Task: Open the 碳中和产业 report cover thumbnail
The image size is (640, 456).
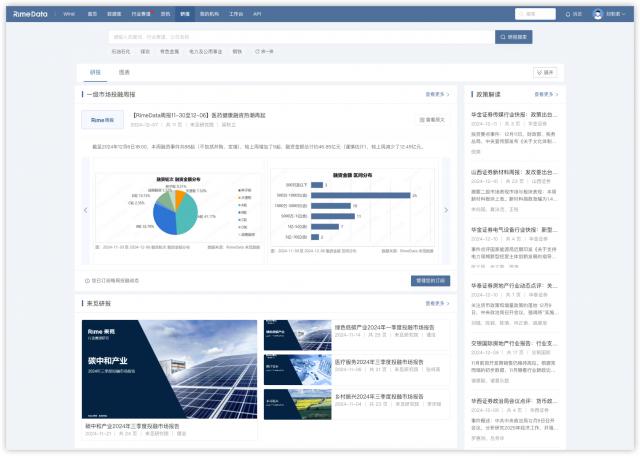Action: 169,370
